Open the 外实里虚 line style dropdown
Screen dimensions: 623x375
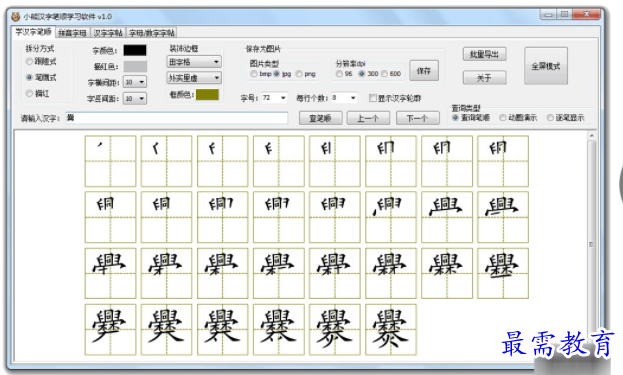coord(194,78)
